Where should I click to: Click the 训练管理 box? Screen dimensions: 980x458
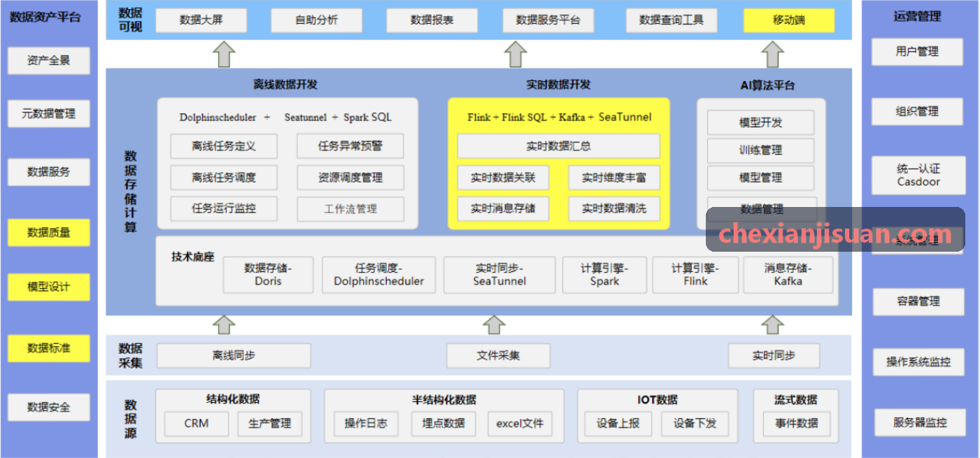tap(761, 150)
